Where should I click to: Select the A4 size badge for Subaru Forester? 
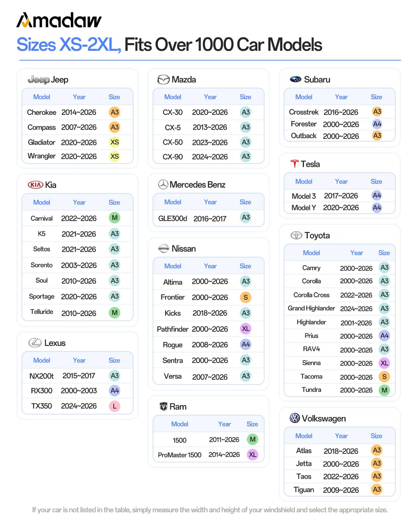point(377,124)
